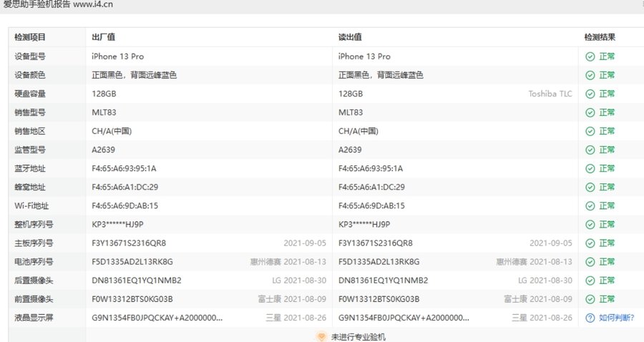Click the 正常 result text in 主板序列号 row
This screenshot has height=342, width=644.
607,243
